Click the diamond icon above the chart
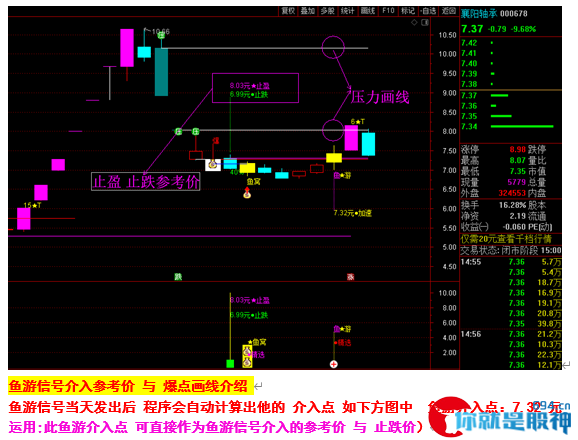 [414, 23]
